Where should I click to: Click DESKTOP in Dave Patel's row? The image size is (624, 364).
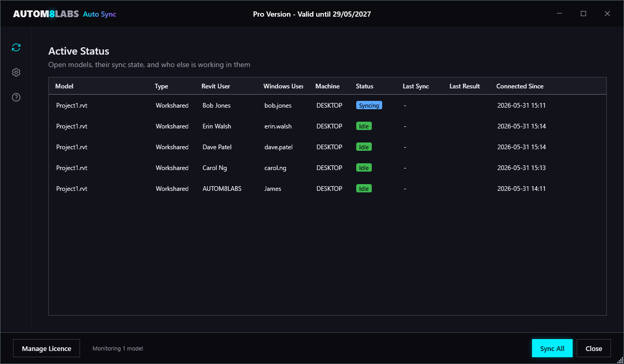[x=330, y=147]
